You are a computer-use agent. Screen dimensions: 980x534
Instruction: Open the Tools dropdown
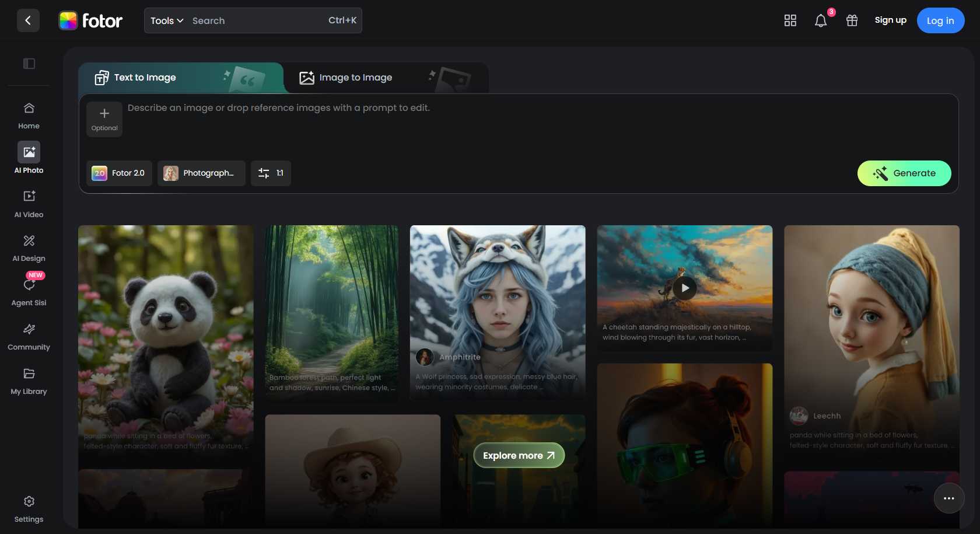coord(165,20)
